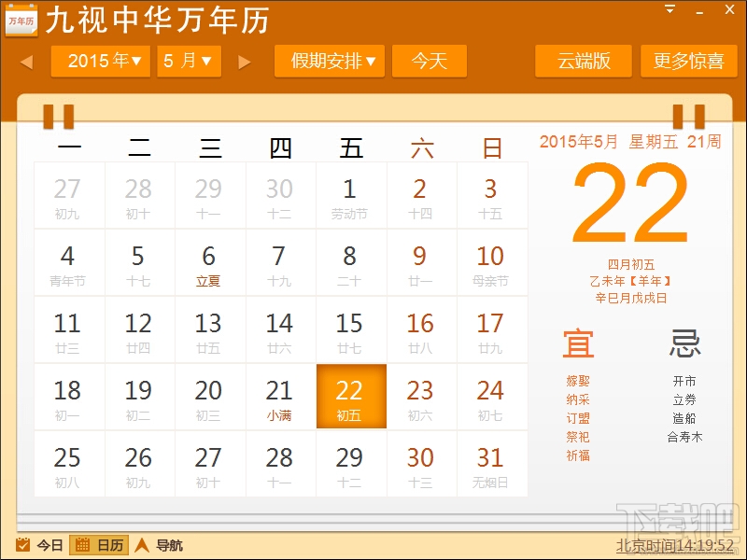This screenshot has width=747, height=560.
Task: Click the large 22 date display
Action: (631, 203)
